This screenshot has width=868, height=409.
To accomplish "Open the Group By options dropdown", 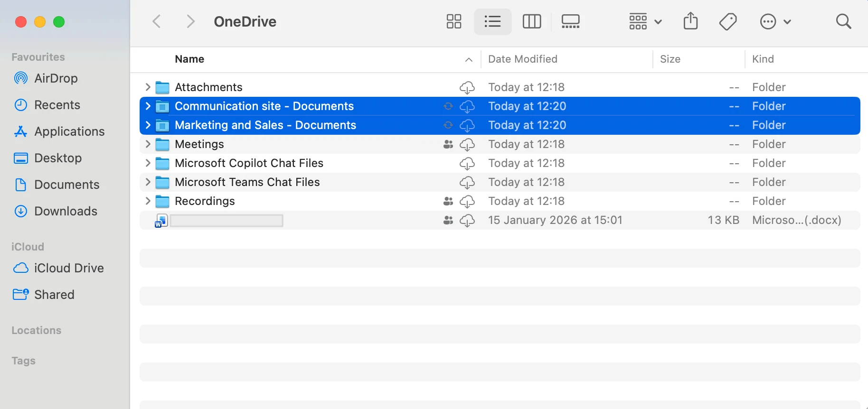I will point(645,21).
